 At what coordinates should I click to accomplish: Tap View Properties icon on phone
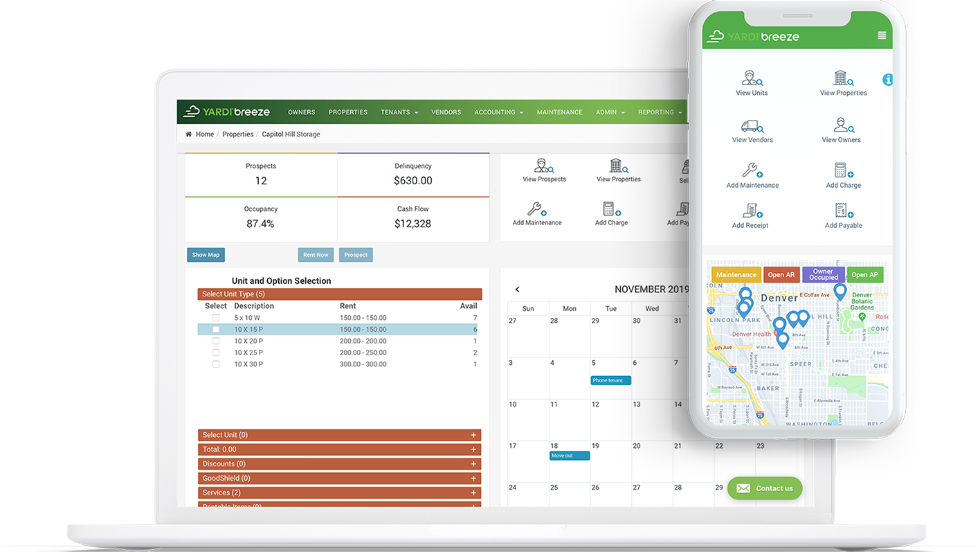(x=843, y=78)
